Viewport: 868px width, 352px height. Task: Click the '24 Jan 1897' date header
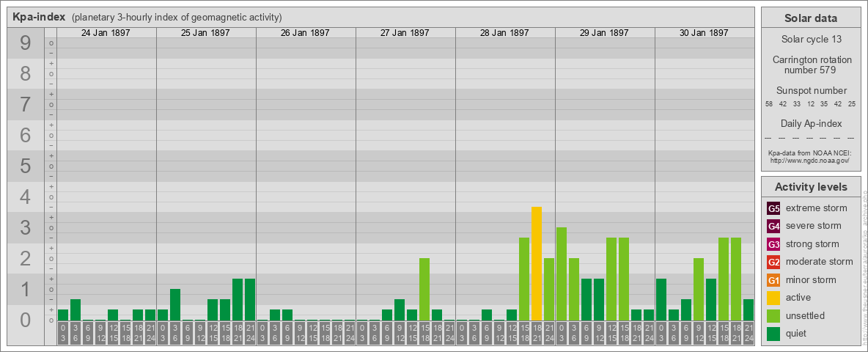(106, 33)
